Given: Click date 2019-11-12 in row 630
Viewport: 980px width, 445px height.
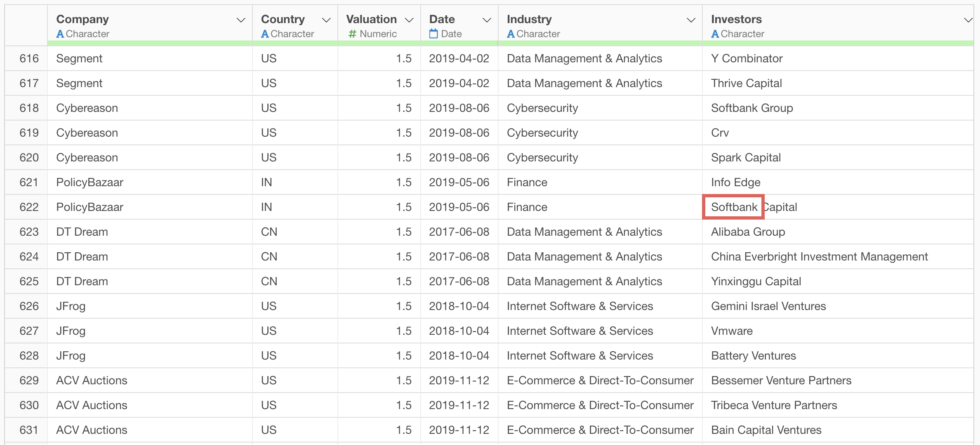Looking at the screenshot, I should 459,405.
